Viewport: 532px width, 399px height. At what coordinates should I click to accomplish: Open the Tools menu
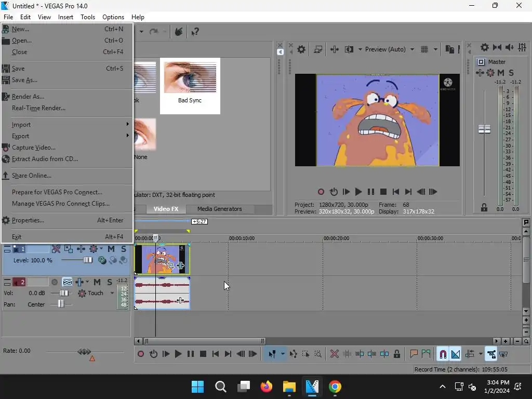pos(87,17)
